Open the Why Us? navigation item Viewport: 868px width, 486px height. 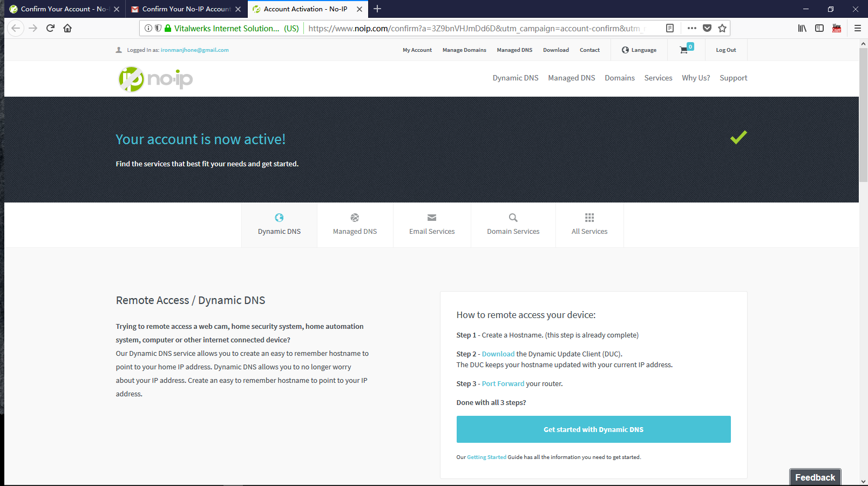[696, 78]
